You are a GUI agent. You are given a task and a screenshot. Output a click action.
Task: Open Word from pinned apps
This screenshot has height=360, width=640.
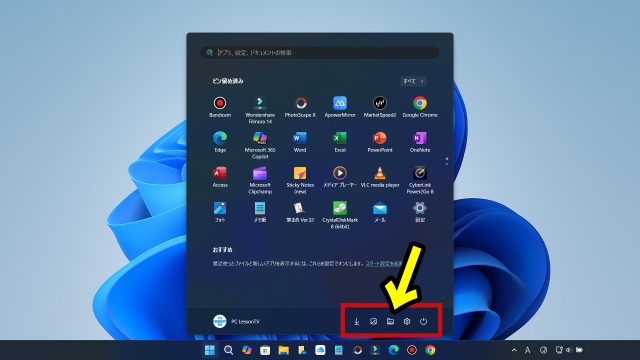pyautogui.click(x=300, y=142)
